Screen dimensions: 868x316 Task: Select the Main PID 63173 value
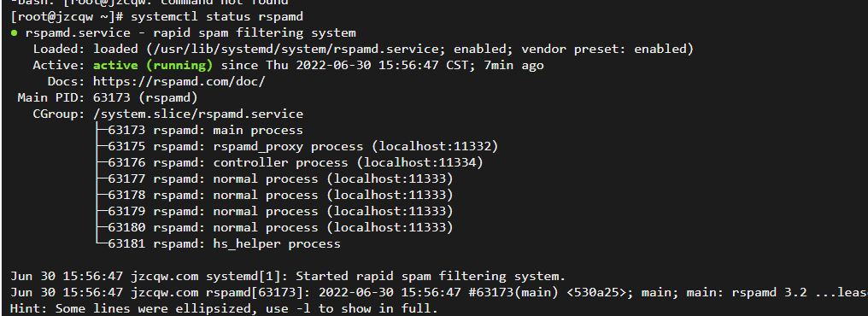click(x=108, y=98)
